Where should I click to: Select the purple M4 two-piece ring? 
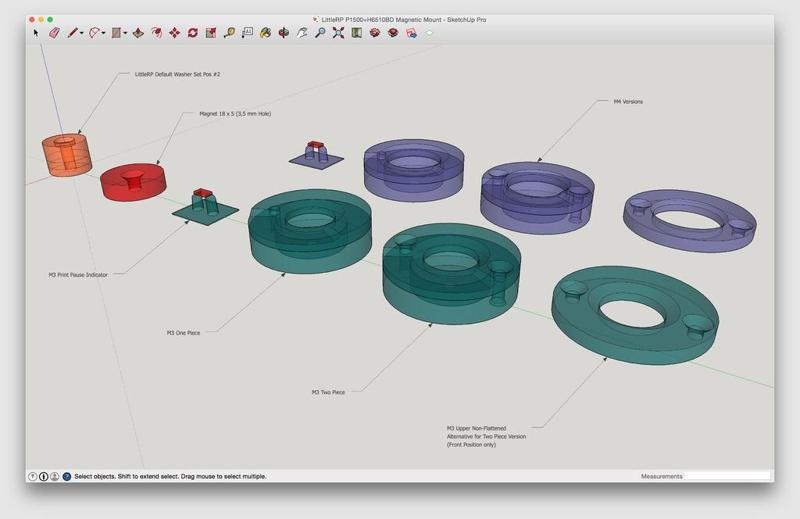pyautogui.click(x=537, y=197)
